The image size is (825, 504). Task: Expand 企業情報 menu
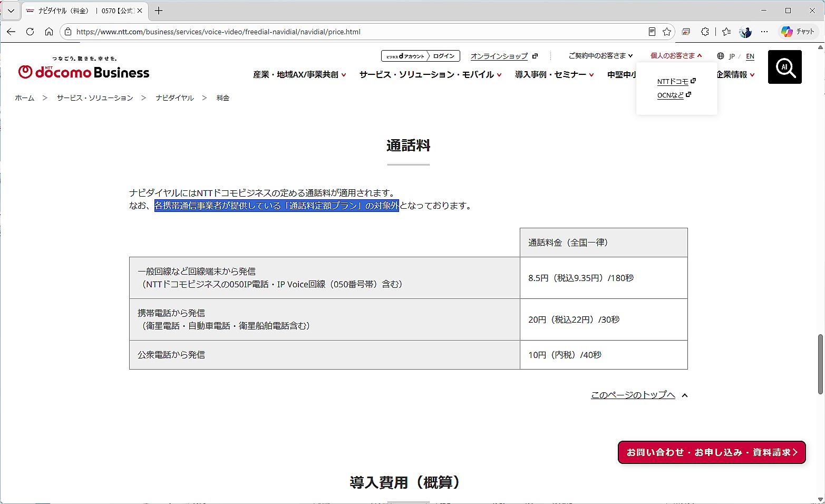(736, 75)
